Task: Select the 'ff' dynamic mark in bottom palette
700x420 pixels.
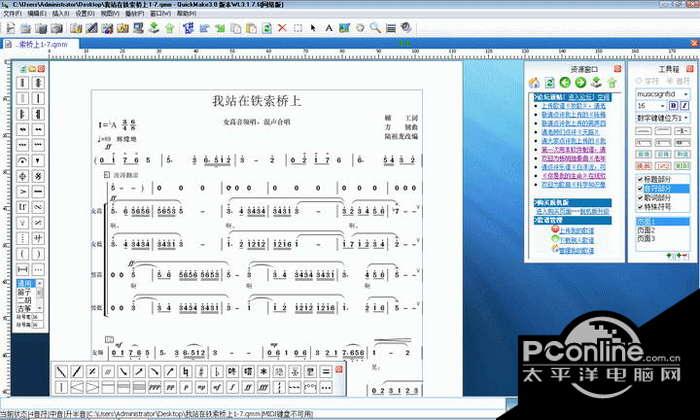Action: (x=248, y=387)
